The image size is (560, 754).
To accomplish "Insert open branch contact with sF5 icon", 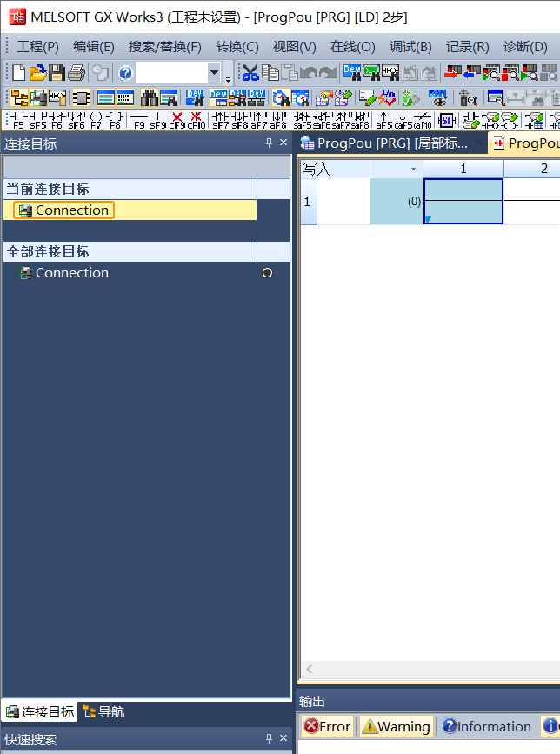I will [x=37, y=120].
